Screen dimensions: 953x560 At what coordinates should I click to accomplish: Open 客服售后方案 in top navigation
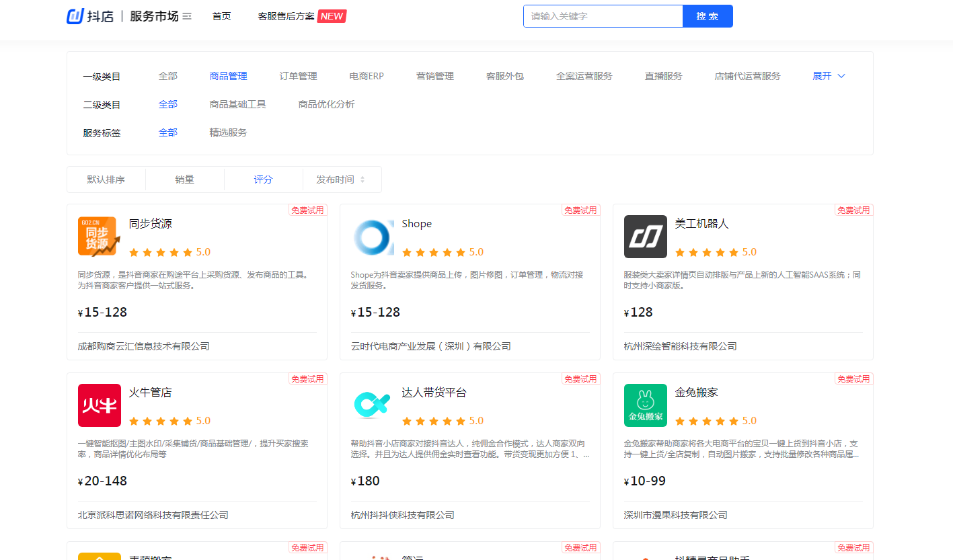(x=287, y=16)
